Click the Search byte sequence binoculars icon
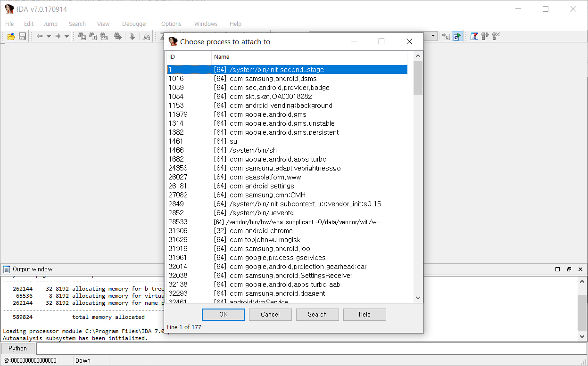 (x=104, y=36)
